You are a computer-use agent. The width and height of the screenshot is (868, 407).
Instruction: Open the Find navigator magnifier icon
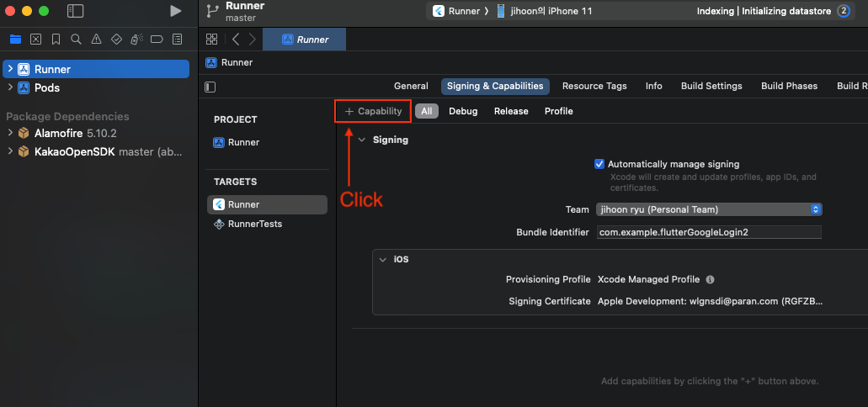coord(77,40)
